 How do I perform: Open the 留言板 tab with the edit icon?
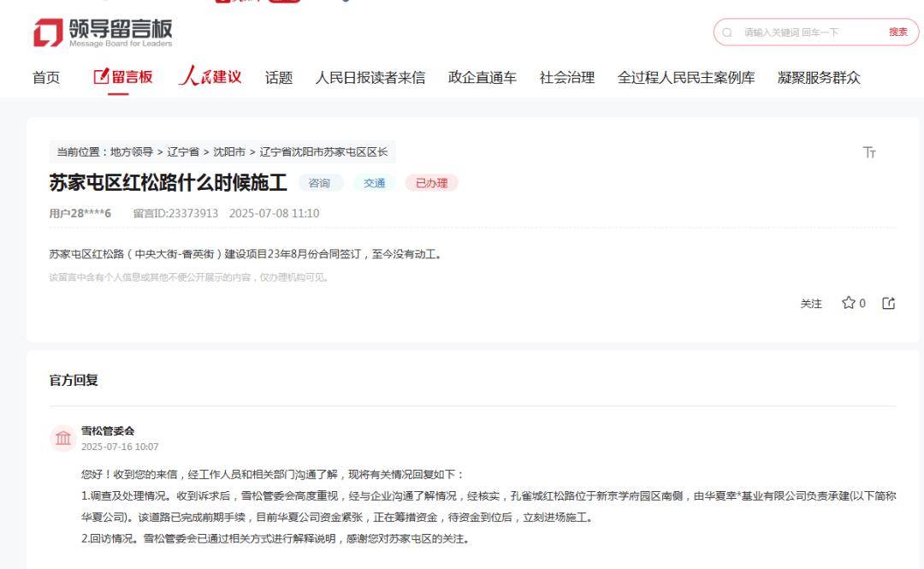coord(123,78)
